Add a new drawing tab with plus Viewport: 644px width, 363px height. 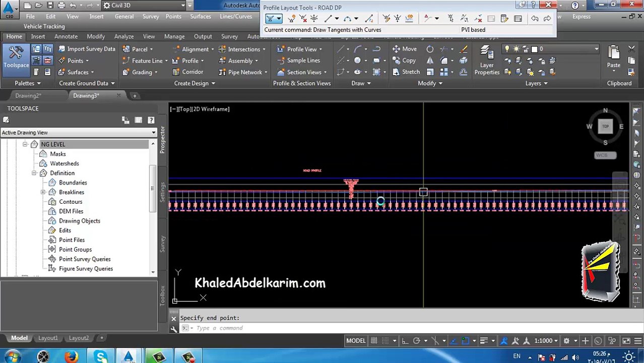135,95
